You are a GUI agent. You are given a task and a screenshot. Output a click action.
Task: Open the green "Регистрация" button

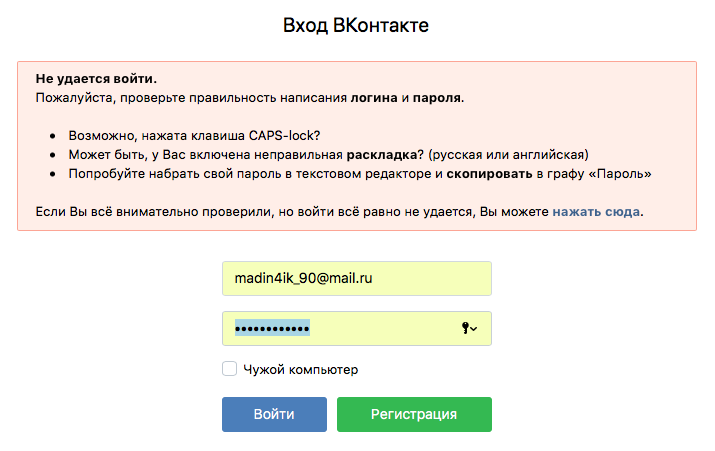click(x=414, y=414)
